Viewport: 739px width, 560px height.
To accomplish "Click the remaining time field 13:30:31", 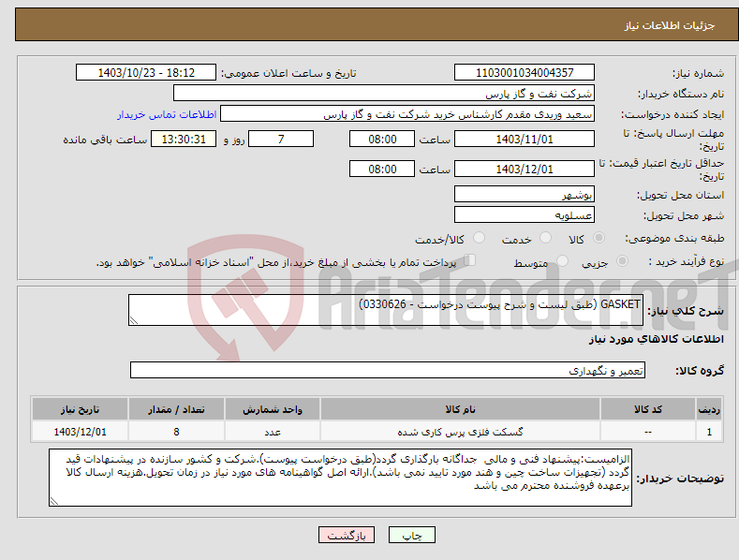I will 184,139.
